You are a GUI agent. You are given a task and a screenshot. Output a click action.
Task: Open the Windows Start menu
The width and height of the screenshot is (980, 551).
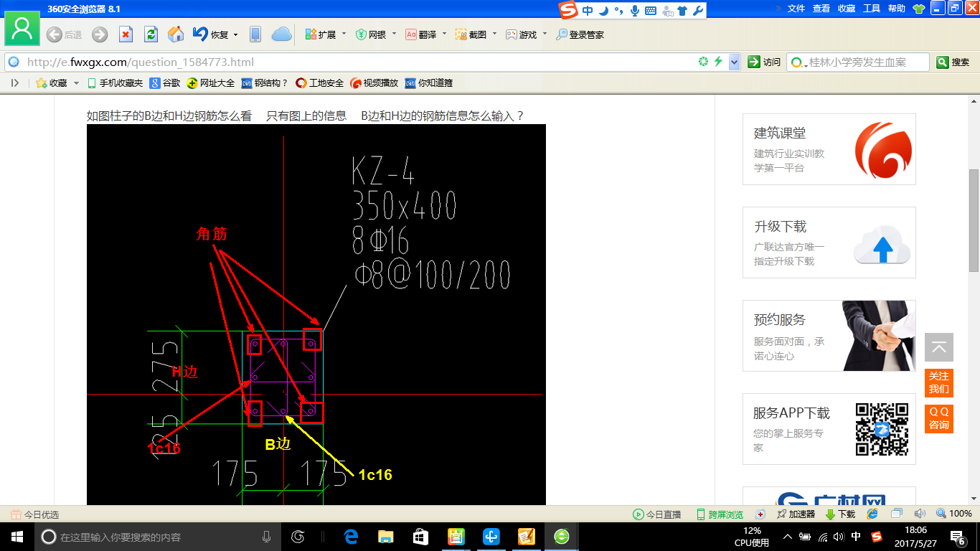pos(17,537)
